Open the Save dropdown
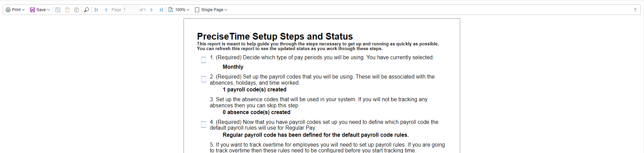 (x=40, y=10)
